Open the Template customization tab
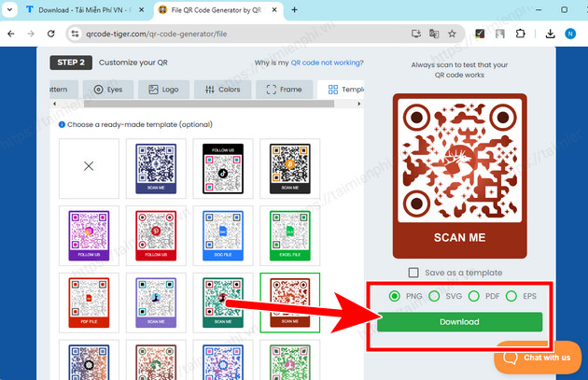Image resolution: width=588 pixels, height=380 pixels. click(x=341, y=90)
